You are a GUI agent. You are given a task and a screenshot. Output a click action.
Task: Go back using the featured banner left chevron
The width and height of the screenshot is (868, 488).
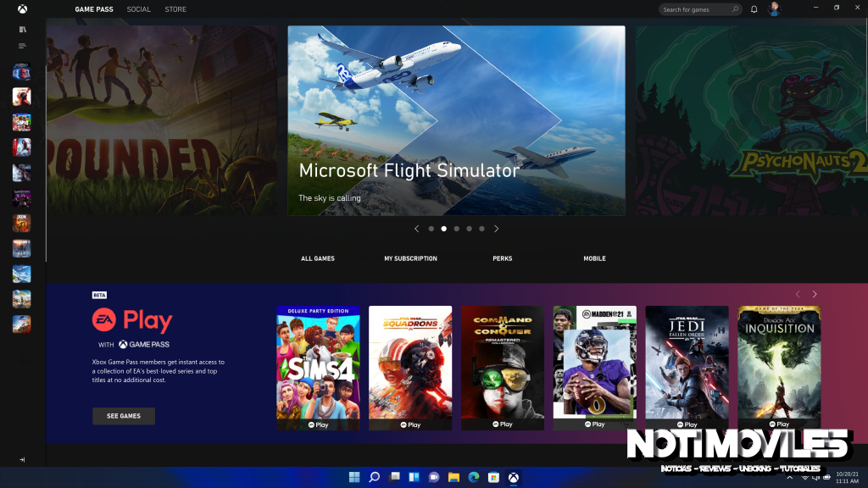[x=416, y=228]
